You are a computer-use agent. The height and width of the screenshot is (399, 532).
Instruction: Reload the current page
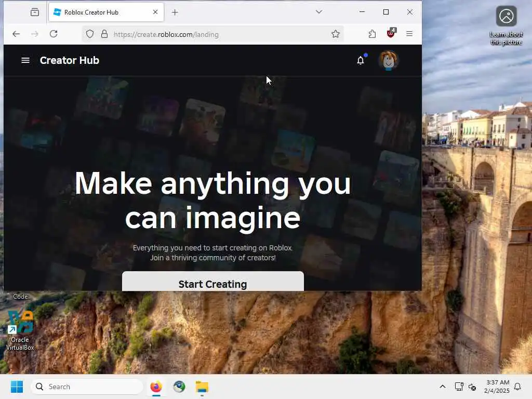pos(54,34)
